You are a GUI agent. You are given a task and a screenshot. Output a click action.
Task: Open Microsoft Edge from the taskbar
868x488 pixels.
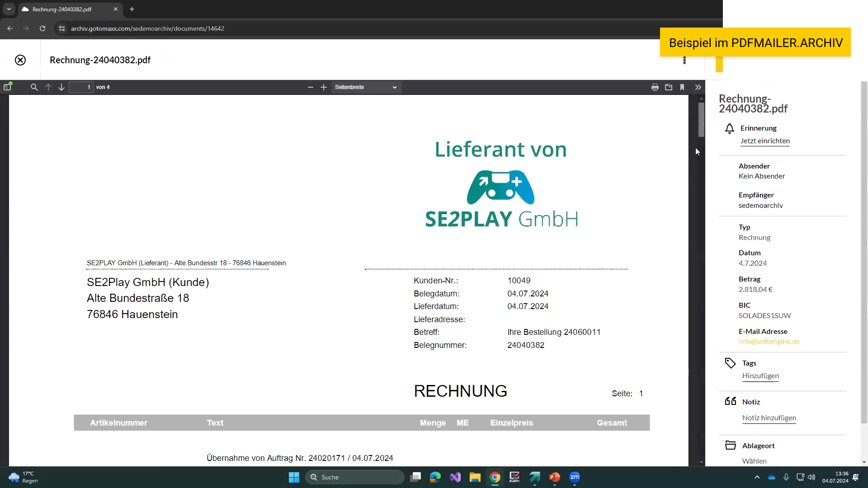click(x=435, y=477)
